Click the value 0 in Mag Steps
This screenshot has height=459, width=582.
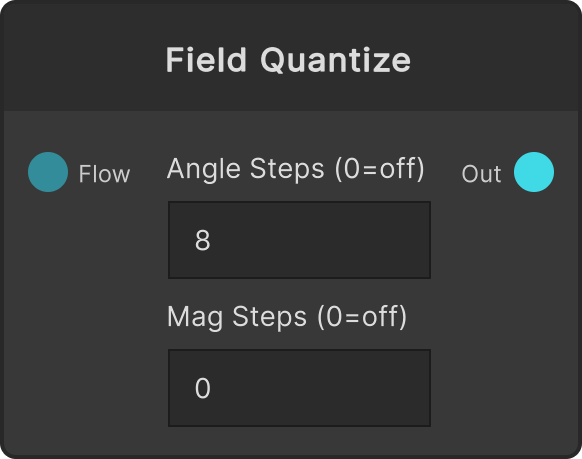[x=203, y=388]
